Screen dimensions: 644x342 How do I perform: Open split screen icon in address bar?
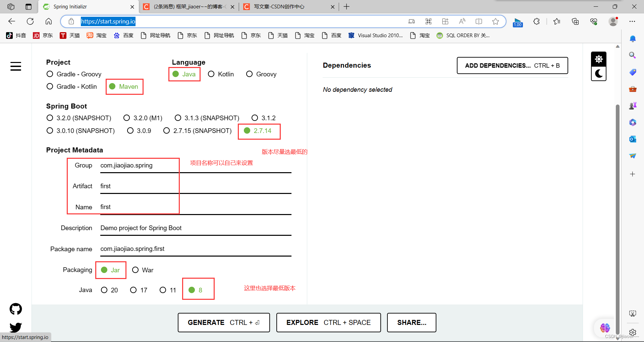pyautogui.click(x=479, y=21)
